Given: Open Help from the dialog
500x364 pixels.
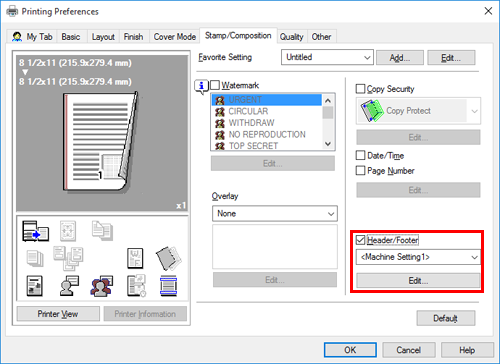Looking at the screenshot, I should tap(467, 350).
